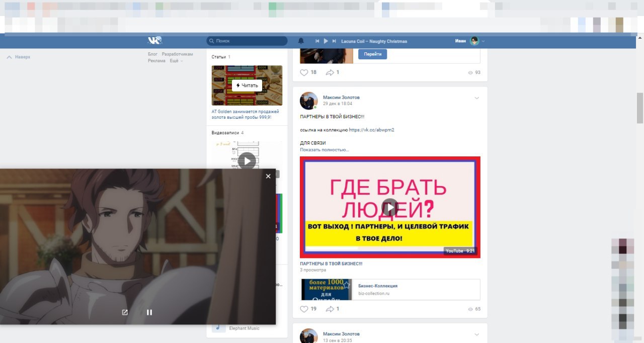Open the Lacuna Coil – Naughty Christmas player
The height and width of the screenshot is (343, 644).
[374, 41]
